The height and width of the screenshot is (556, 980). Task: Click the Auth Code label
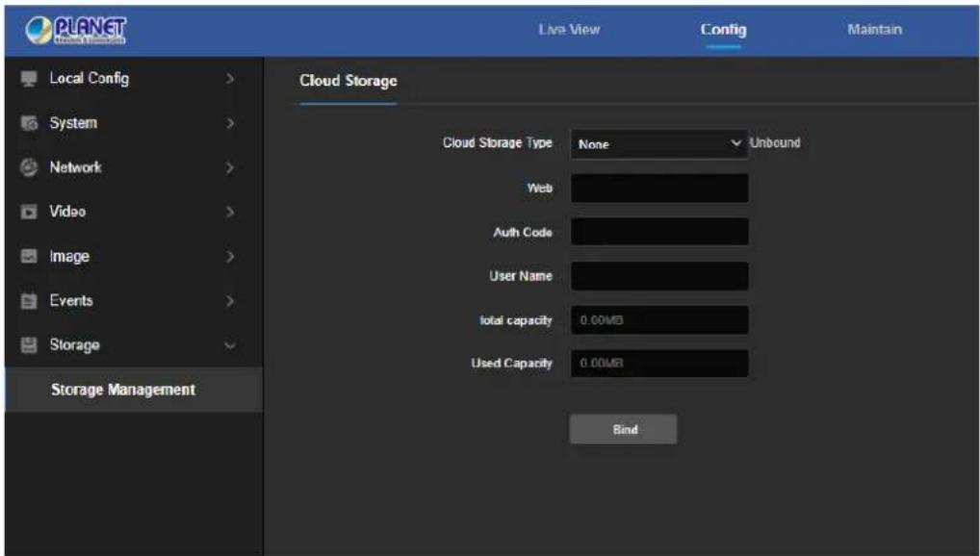pos(523,233)
